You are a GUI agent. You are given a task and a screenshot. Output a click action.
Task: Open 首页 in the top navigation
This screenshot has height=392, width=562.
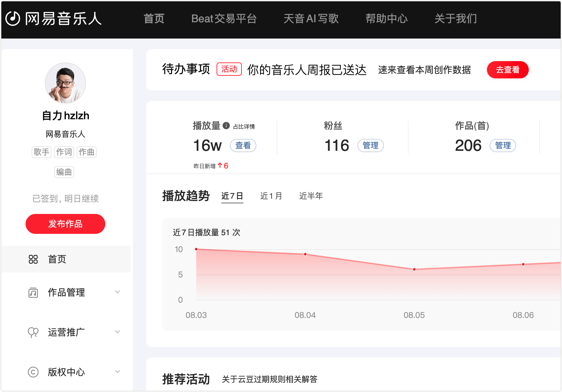pyautogui.click(x=154, y=19)
